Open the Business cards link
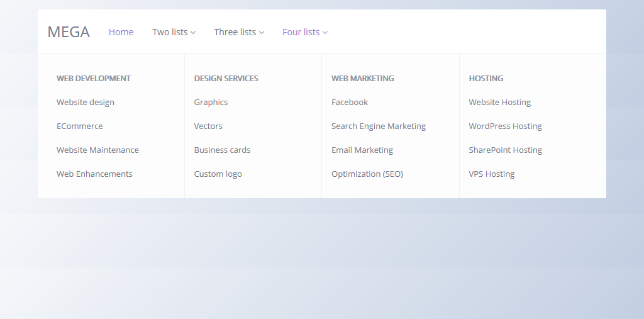 (x=222, y=150)
